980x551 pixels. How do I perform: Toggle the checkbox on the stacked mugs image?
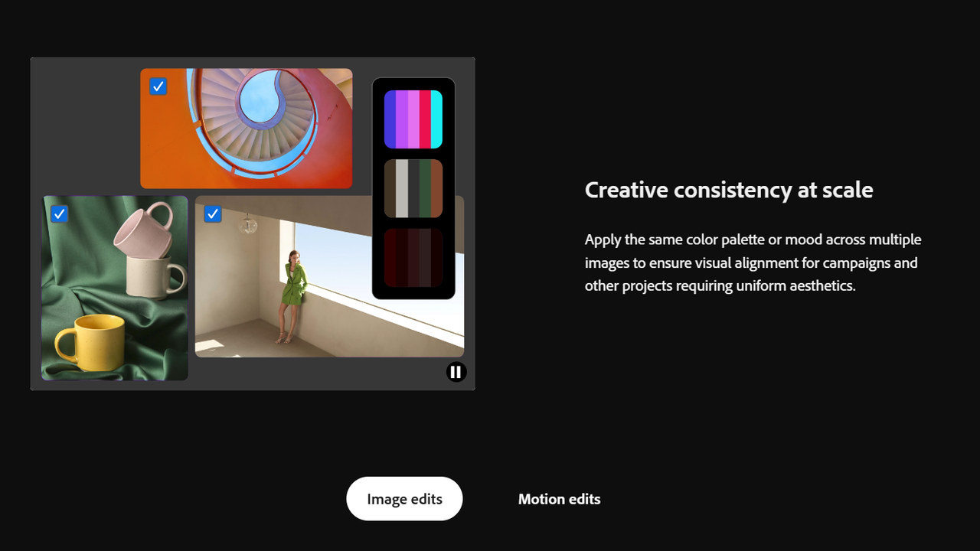pyautogui.click(x=59, y=214)
